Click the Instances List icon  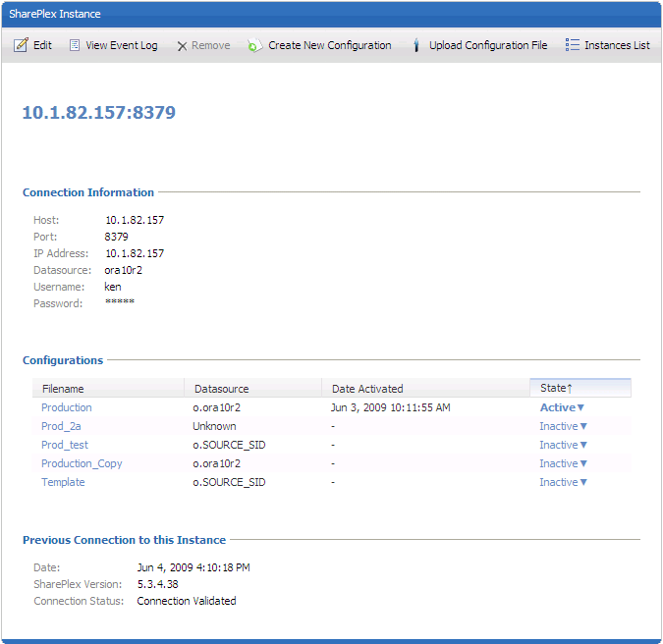(572, 45)
